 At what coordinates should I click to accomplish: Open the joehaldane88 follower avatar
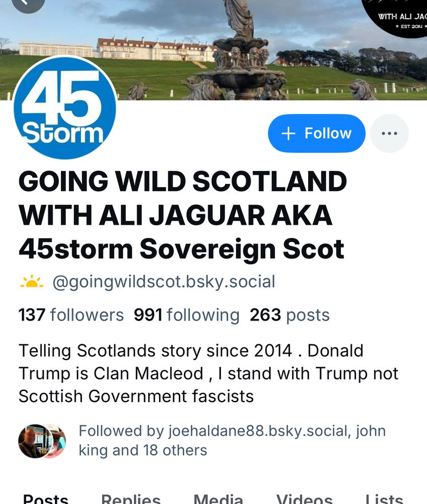point(34,441)
